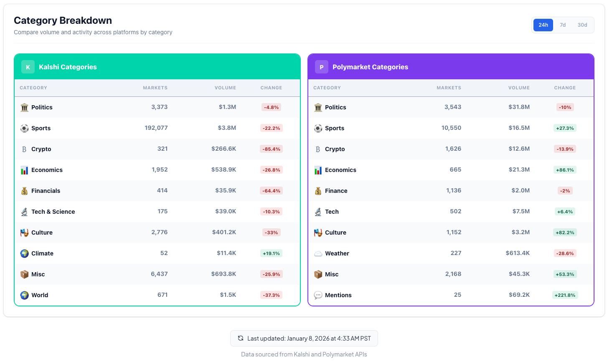Click the Polymarket Sports soccer ball icon

pos(318,128)
